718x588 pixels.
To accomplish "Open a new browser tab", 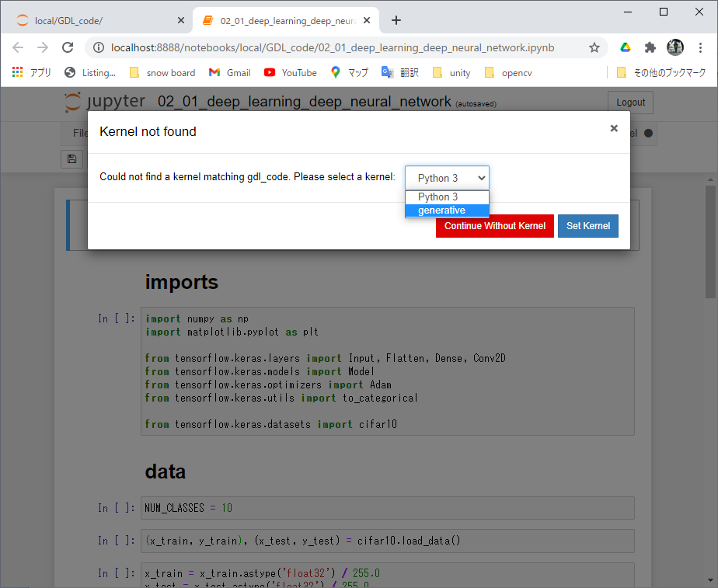I will click(x=396, y=20).
